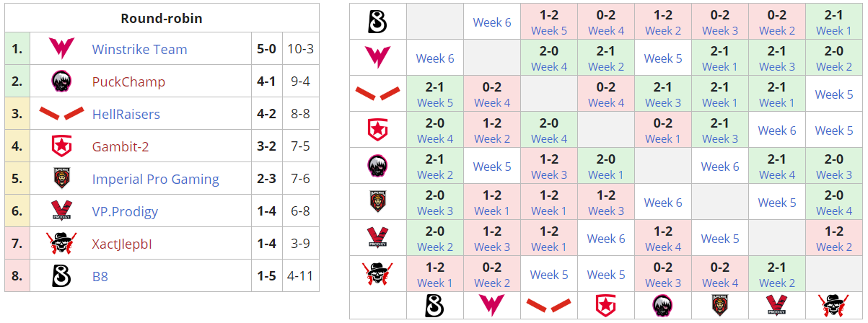Open the Winstrike Team link
This screenshot has width=868, height=323.
coord(139,50)
